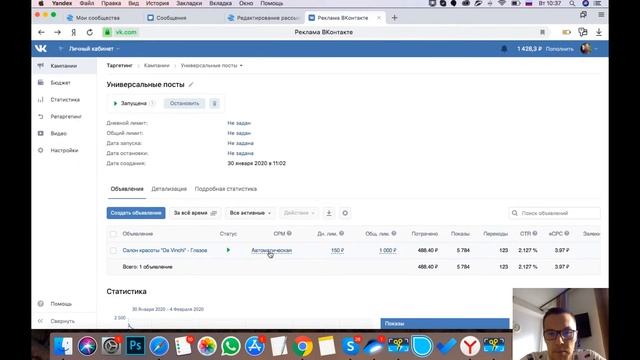640x360 pixels.
Task: Click the Поиск объявлений search field
Action: [554, 213]
